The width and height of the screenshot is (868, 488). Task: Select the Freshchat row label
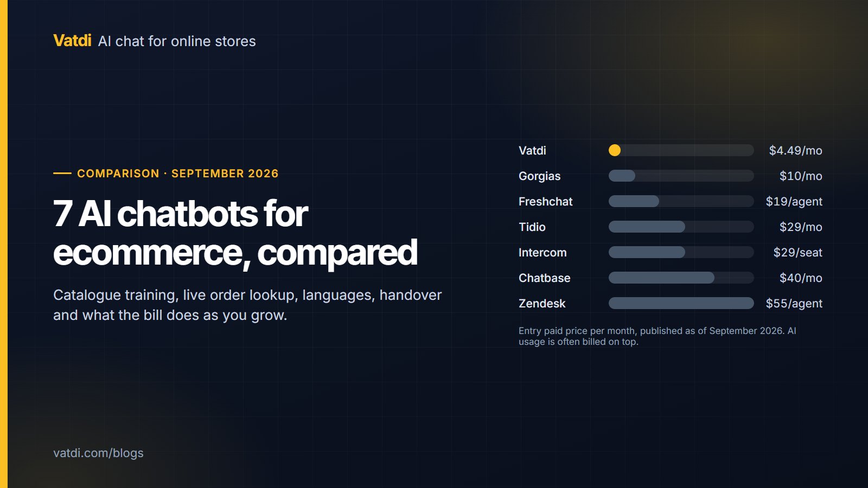coord(545,202)
